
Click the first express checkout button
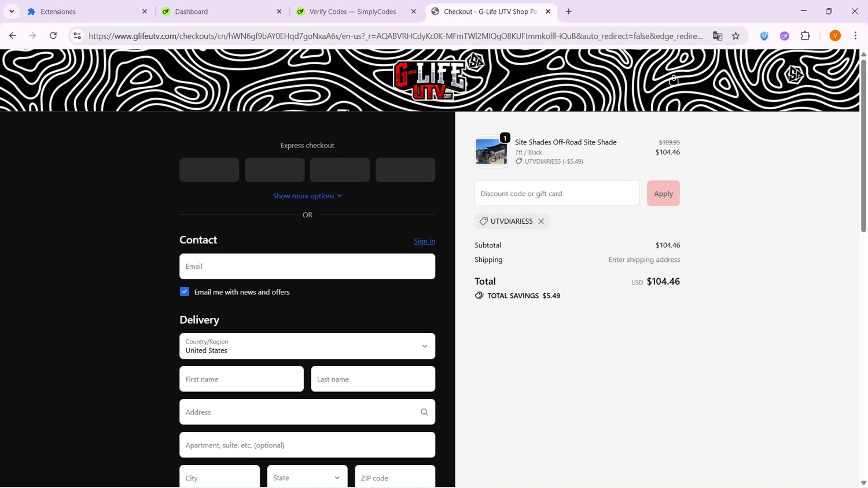pyautogui.click(x=209, y=170)
